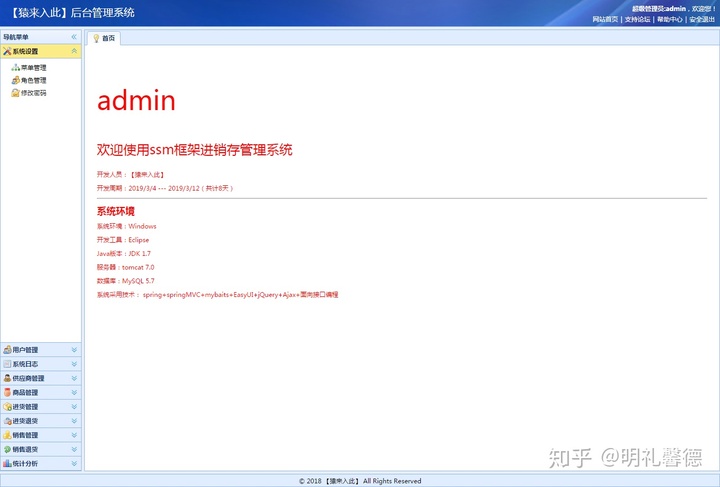Click the 系统环境 section heading
The image size is (720, 487).
[116, 211]
